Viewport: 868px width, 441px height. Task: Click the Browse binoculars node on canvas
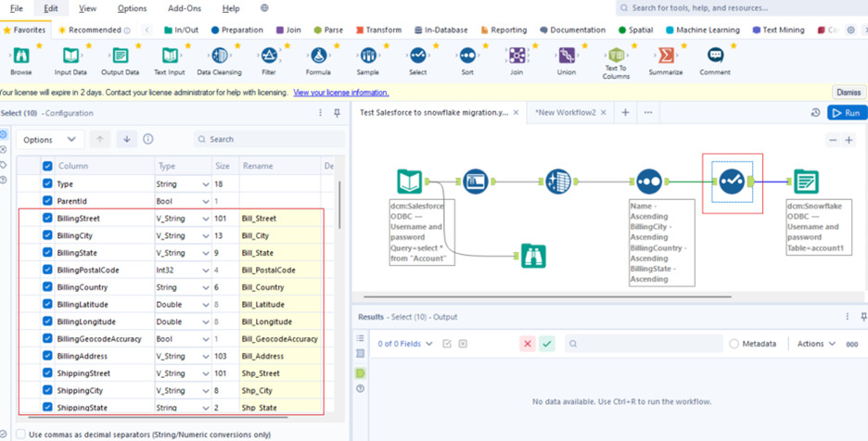tap(532, 255)
